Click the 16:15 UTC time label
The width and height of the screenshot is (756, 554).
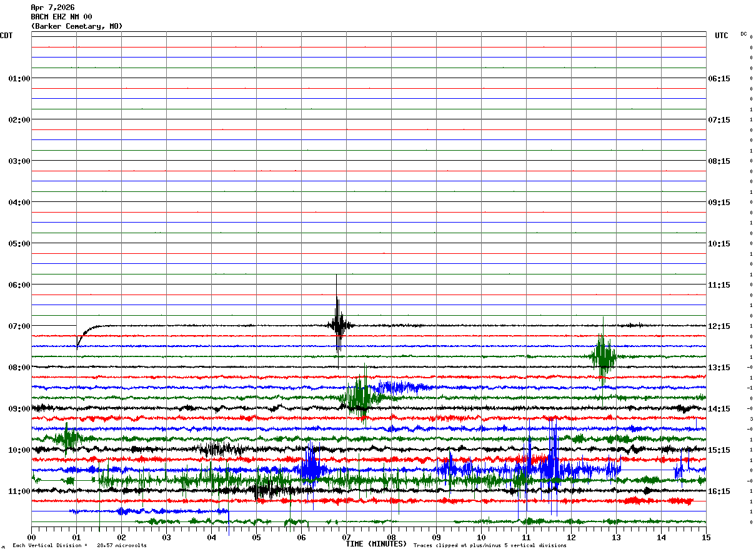[719, 491]
